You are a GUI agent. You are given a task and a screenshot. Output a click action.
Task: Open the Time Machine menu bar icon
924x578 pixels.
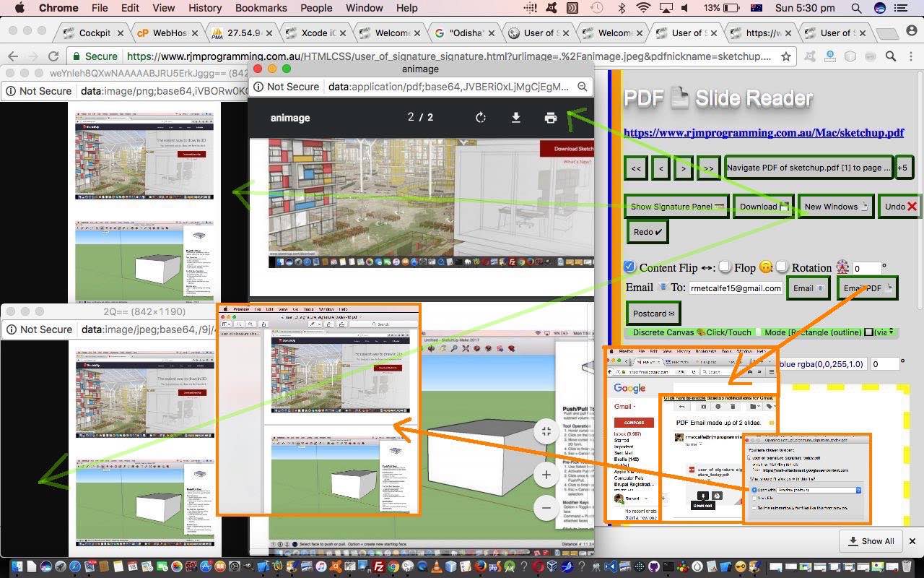coord(596,8)
